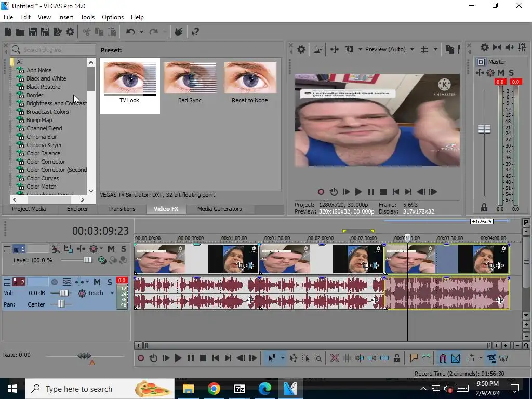Click the Undo arrow icon
The width and height of the screenshot is (532, 399).
tap(130, 32)
